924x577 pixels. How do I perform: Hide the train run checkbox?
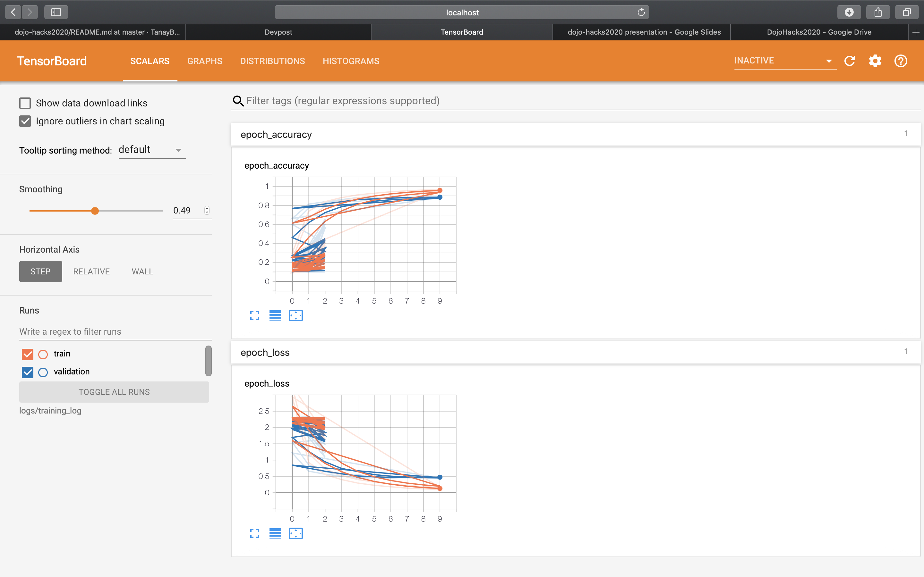[28, 354]
